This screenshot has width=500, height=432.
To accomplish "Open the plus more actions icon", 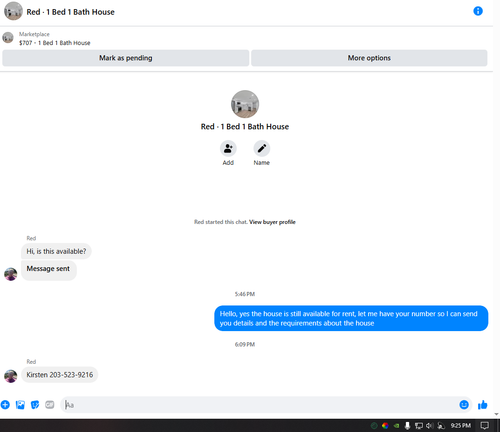I will coord(5,405).
